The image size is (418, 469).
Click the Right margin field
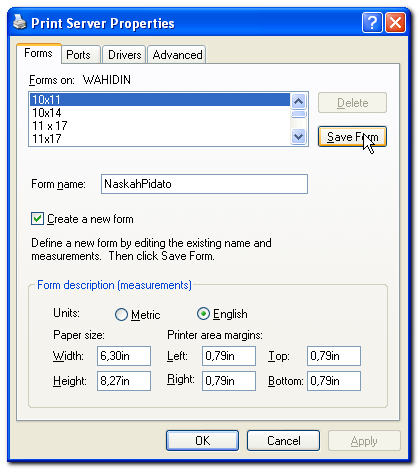229,381
